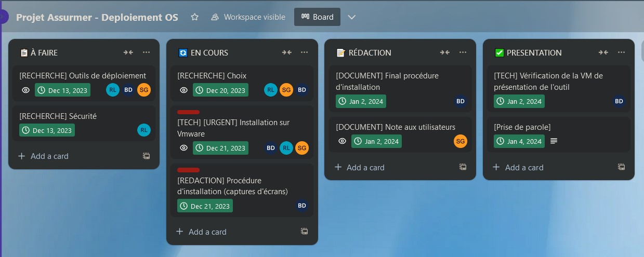Click red label on Procédure d'installation card
This screenshot has width=644, height=257.
[188, 170]
